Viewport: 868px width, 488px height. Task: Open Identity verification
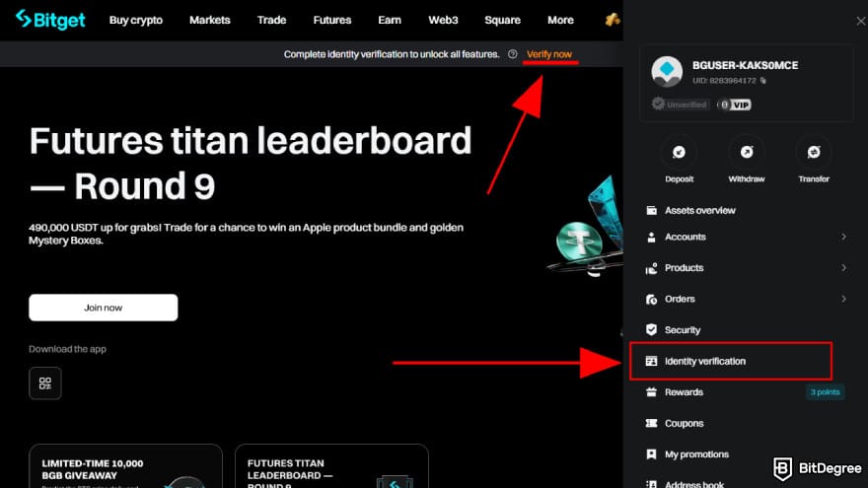pyautogui.click(x=731, y=361)
